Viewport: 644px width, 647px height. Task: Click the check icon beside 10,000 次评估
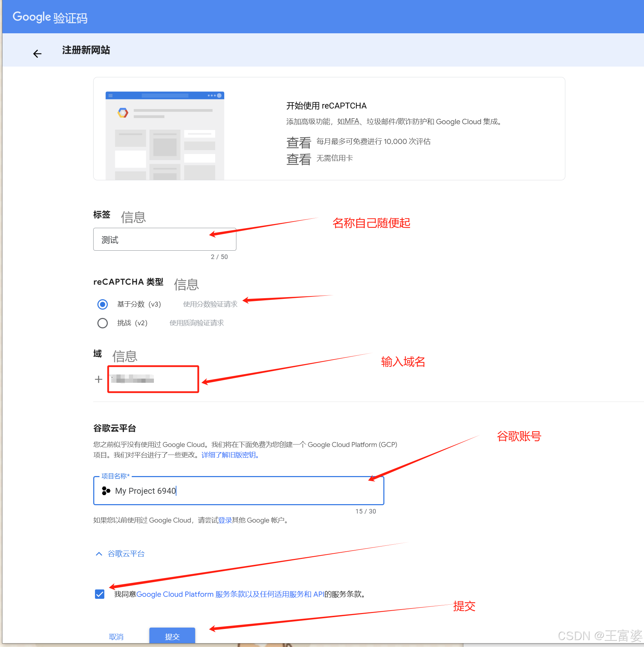[x=298, y=143]
